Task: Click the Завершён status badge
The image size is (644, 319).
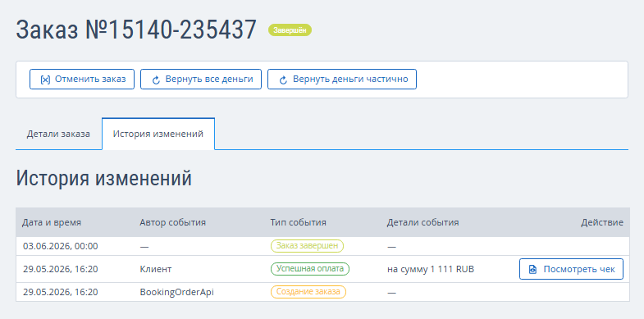Action: 290,30
